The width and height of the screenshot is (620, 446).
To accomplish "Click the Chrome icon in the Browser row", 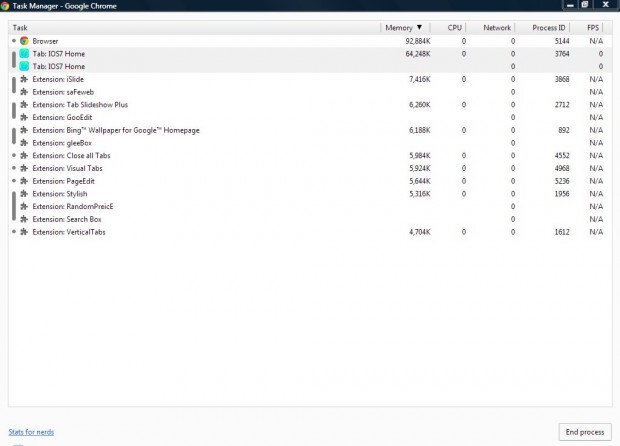I will tap(24, 41).
